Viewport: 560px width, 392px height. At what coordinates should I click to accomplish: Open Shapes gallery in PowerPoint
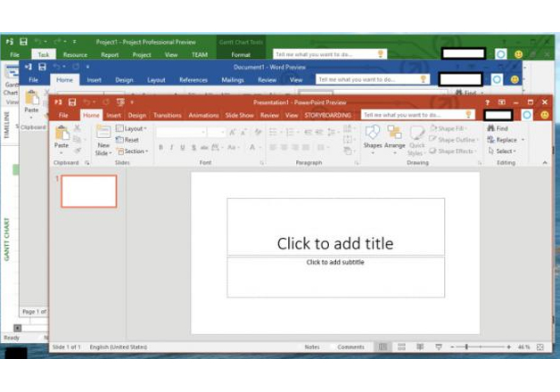(373, 140)
